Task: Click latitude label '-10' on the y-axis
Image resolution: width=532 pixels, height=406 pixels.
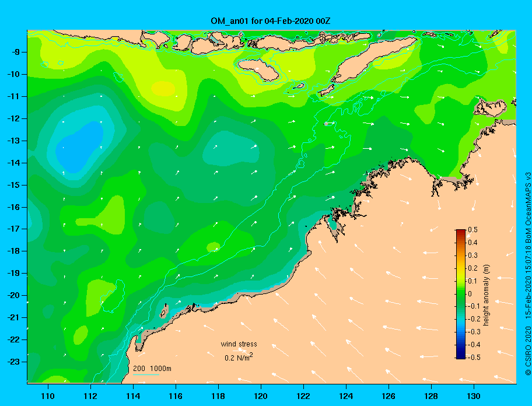Action: (14, 74)
